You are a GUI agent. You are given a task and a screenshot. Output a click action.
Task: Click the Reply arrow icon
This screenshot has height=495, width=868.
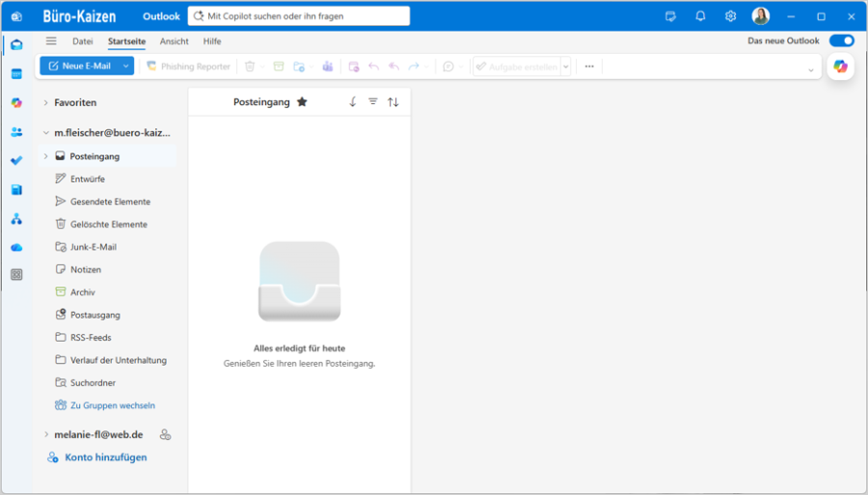(373, 67)
